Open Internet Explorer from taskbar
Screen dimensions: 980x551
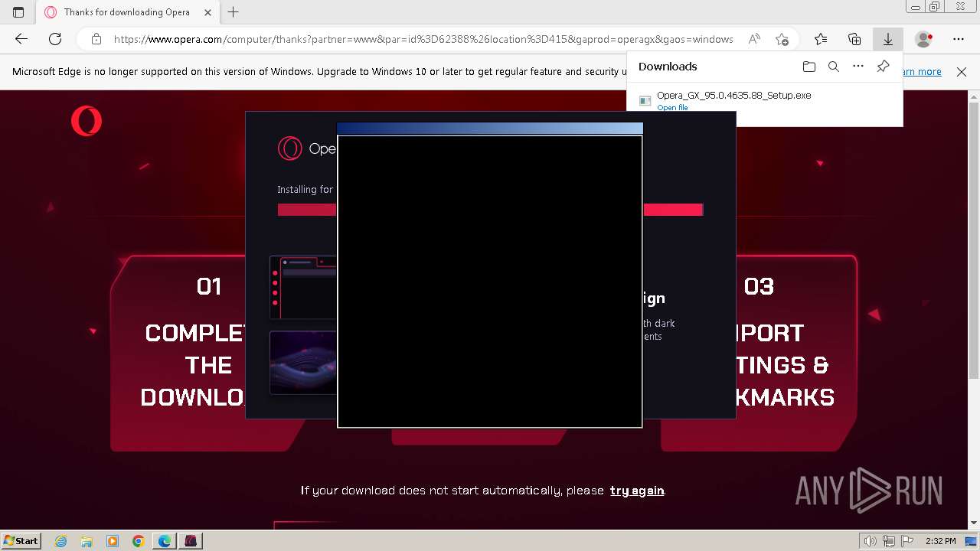(61, 541)
